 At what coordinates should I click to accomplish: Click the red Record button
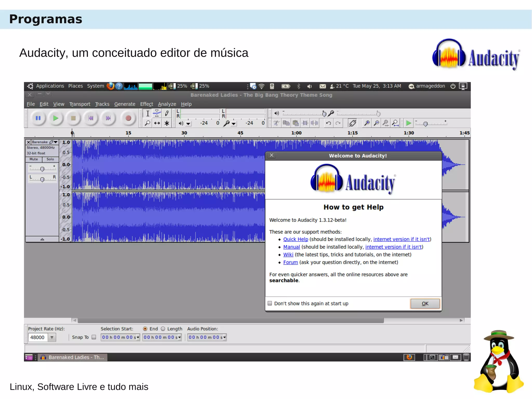click(x=128, y=118)
